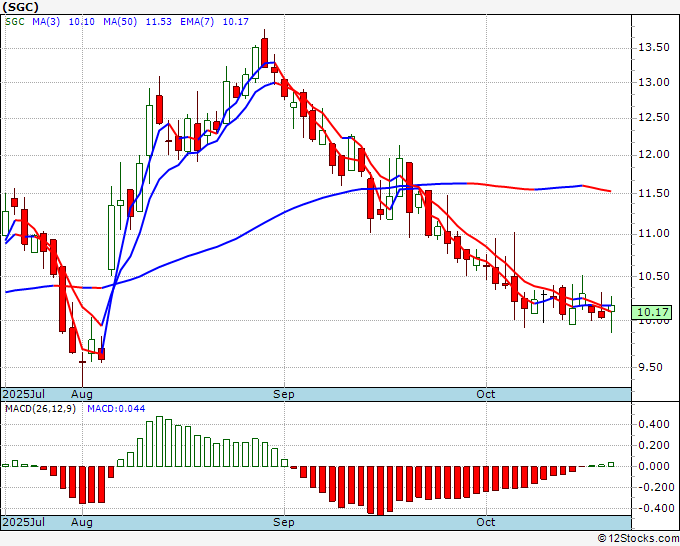The height and width of the screenshot is (546, 680).
Task: Click Oct on the price chart timeline
Action: coord(486,394)
